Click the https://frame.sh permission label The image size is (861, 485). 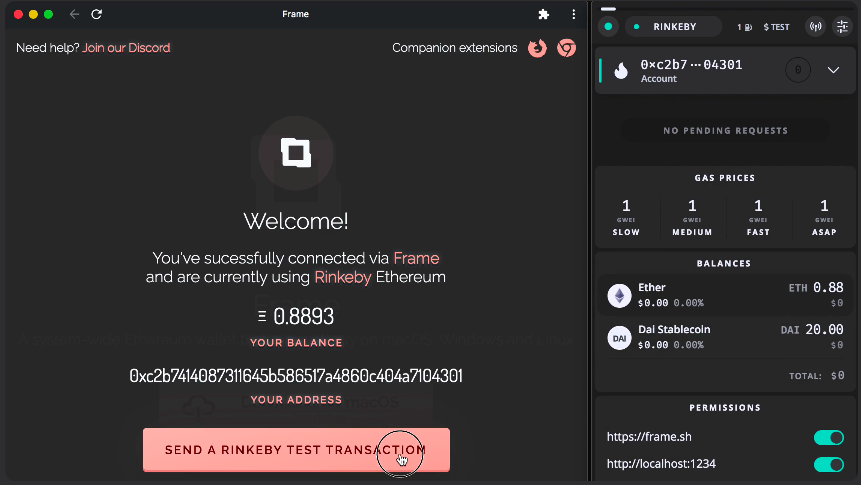[x=649, y=437]
